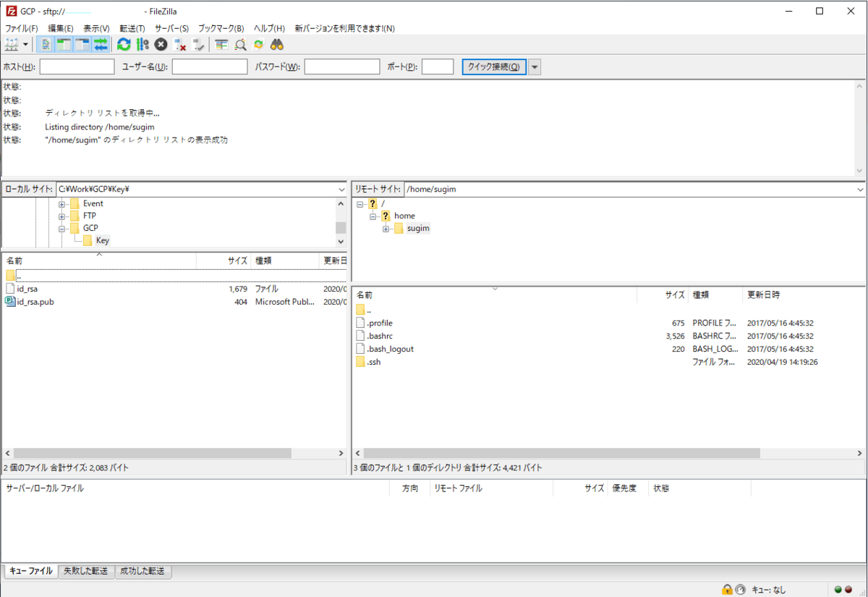This screenshot has height=597, width=868.
Task: Click the disconnect from server icon
Action: [180, 45]
